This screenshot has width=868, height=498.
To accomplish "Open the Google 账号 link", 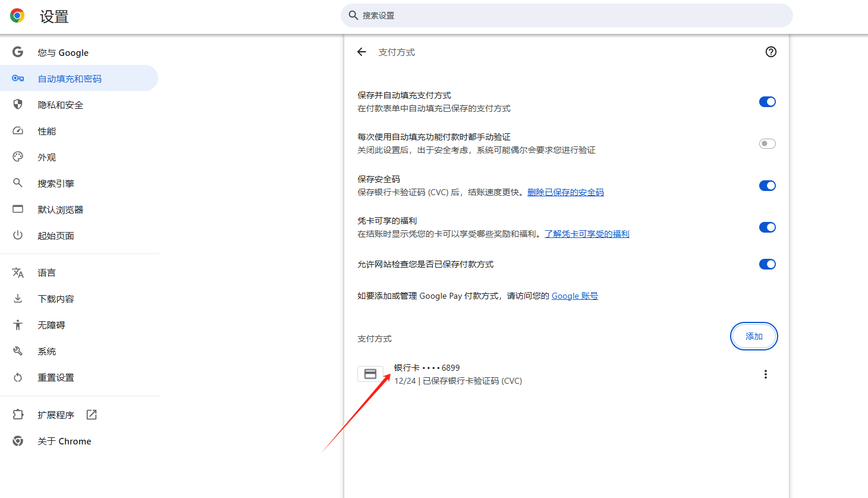I will pyautogui.click(x=575, y=296).
